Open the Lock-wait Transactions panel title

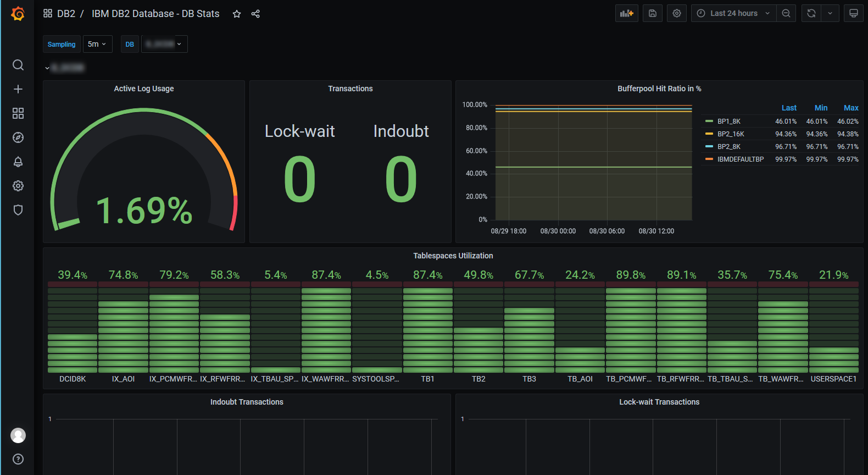click(659, 402)
